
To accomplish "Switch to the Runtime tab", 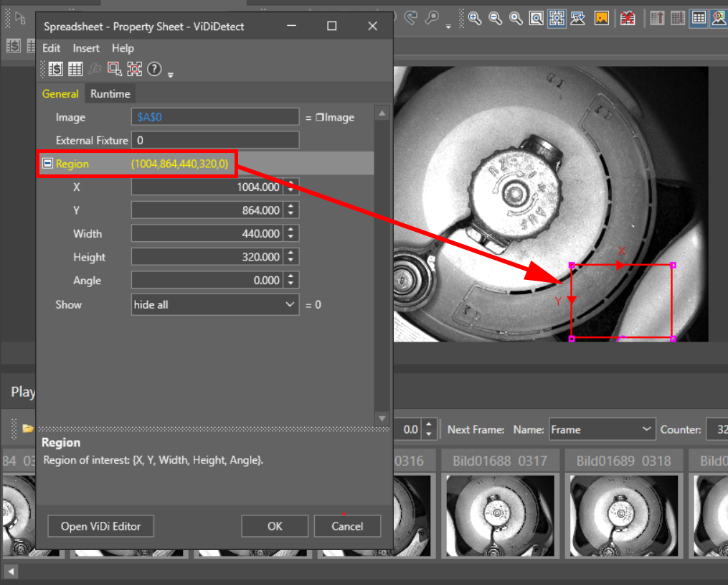I will tap(110, 94).
